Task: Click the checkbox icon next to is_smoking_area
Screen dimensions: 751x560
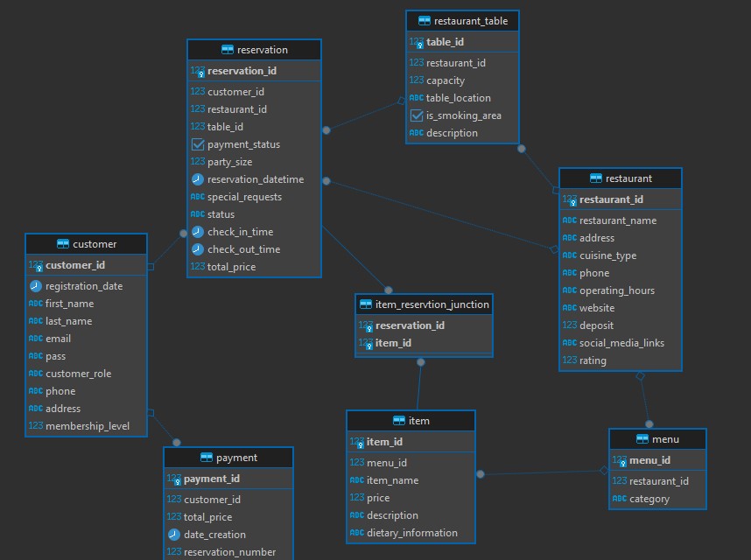Action: coord(417,115)
